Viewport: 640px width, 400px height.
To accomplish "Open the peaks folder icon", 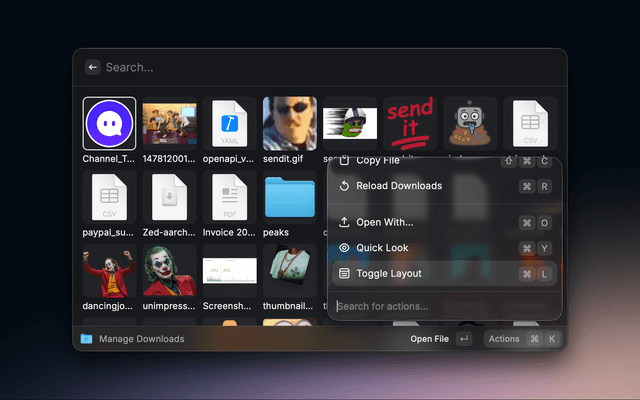I will (289, 197).
